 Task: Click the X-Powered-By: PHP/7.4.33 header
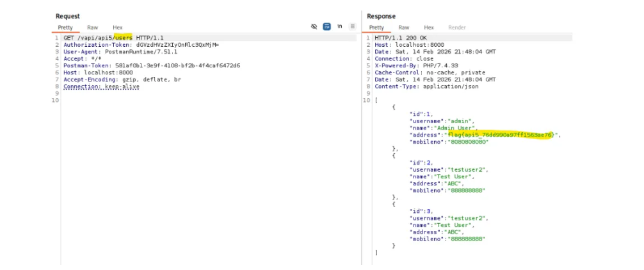click(416, 65)
